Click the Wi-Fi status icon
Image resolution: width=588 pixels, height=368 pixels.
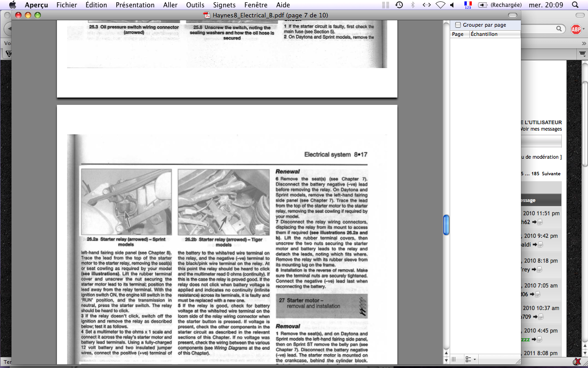[440, 5]
